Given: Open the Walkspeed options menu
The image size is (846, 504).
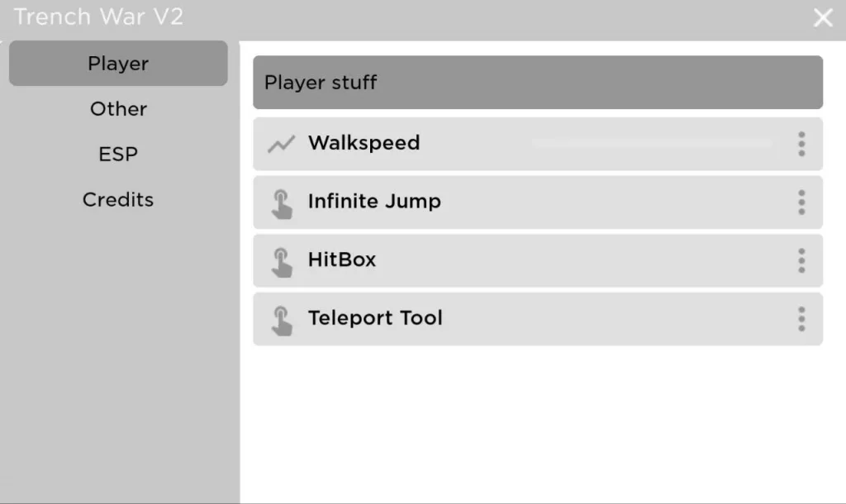Looking at the screenshot, I should (801, 144).
